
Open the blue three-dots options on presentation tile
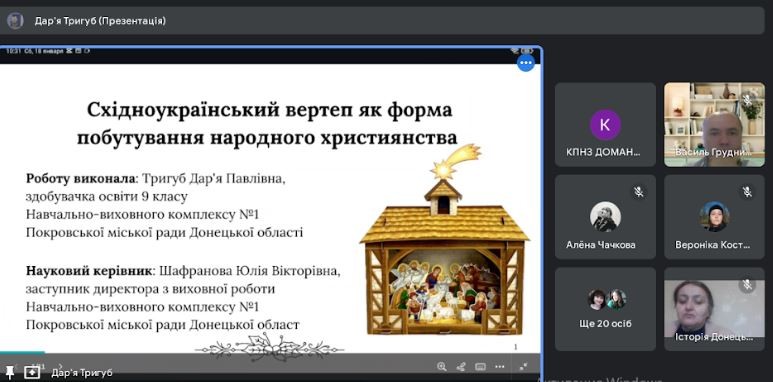pos(526,63)
